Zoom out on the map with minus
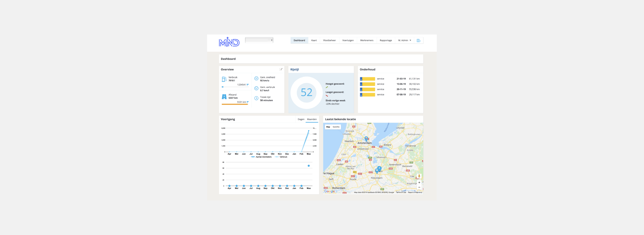This screenshot has width=644, height=235. 419,187
